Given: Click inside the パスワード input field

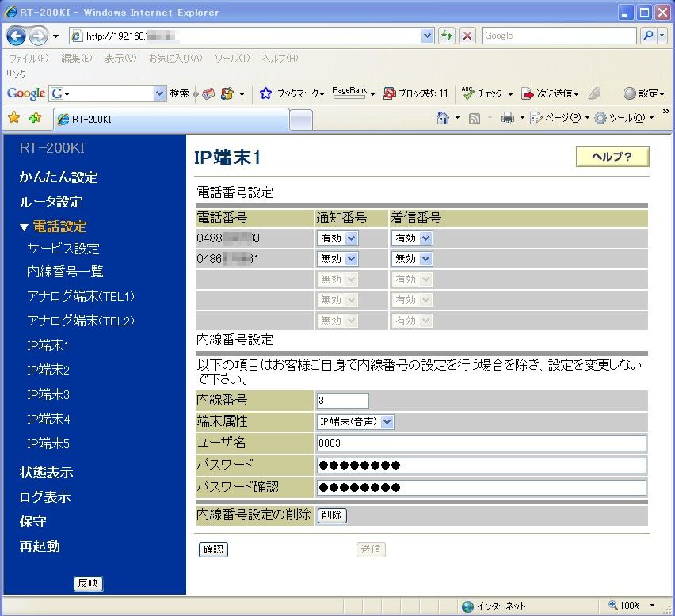Looking at the screenshot, I should (x=475, y=466).
